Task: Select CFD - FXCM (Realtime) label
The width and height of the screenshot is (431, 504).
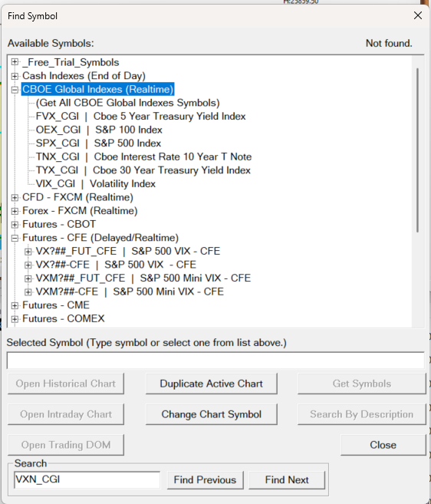Action: pyautogui.click(x=77, y=197)
